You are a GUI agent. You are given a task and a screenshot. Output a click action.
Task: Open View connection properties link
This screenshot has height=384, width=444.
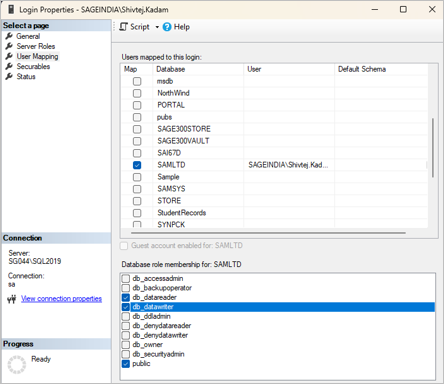point(61,299)
